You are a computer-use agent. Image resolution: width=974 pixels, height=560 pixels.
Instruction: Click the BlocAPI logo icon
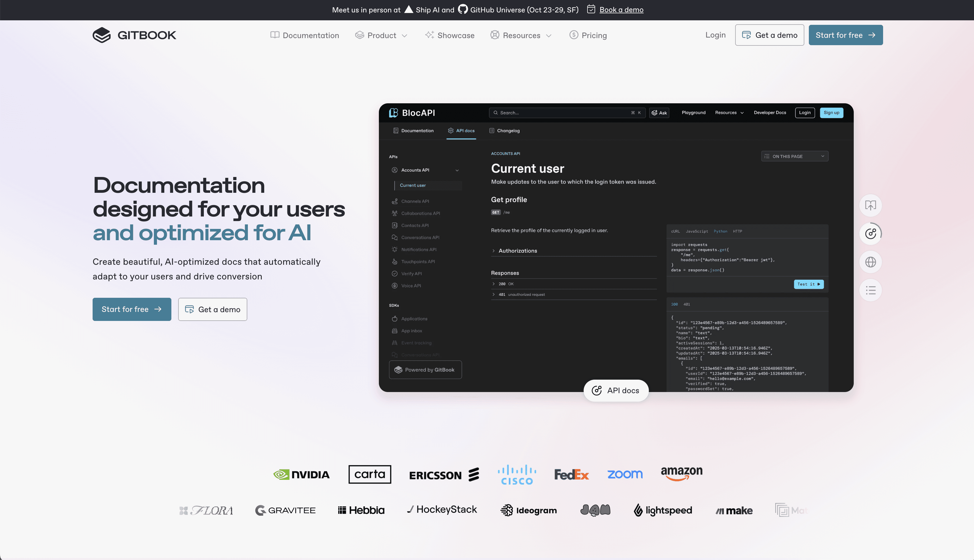(394, 113)
